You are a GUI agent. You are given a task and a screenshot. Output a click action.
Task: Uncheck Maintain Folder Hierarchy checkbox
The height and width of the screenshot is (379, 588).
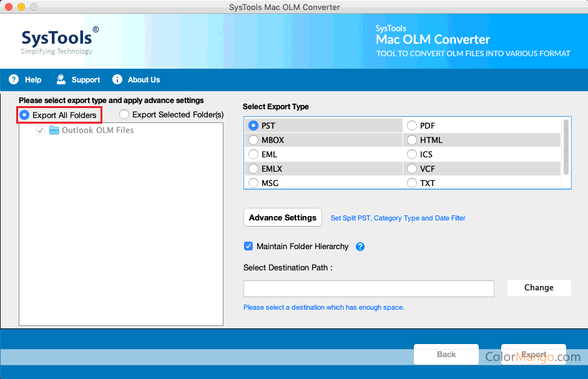(x=248, y=247)
